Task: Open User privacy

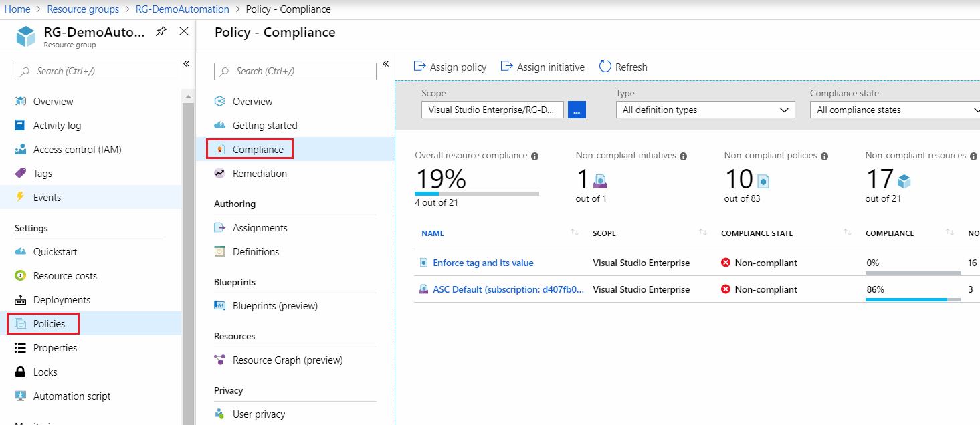Action: tap(259, 414)
